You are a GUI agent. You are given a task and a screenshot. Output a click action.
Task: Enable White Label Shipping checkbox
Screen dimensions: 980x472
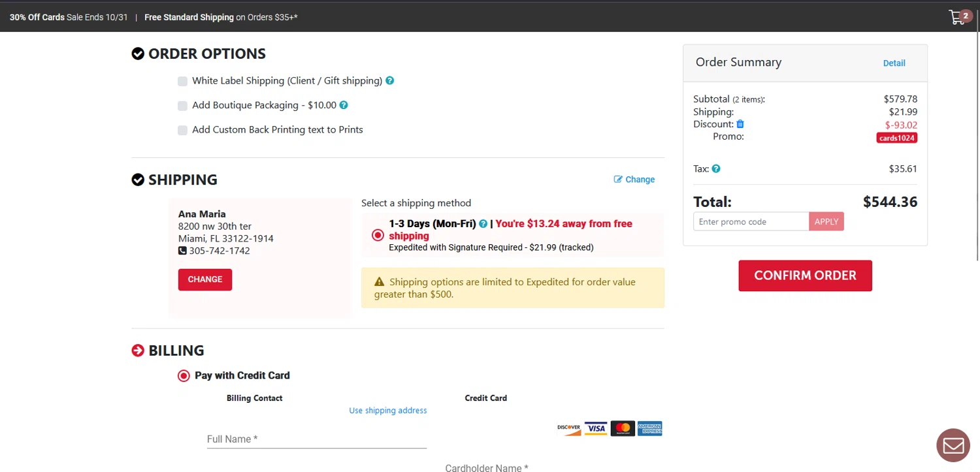183,82
